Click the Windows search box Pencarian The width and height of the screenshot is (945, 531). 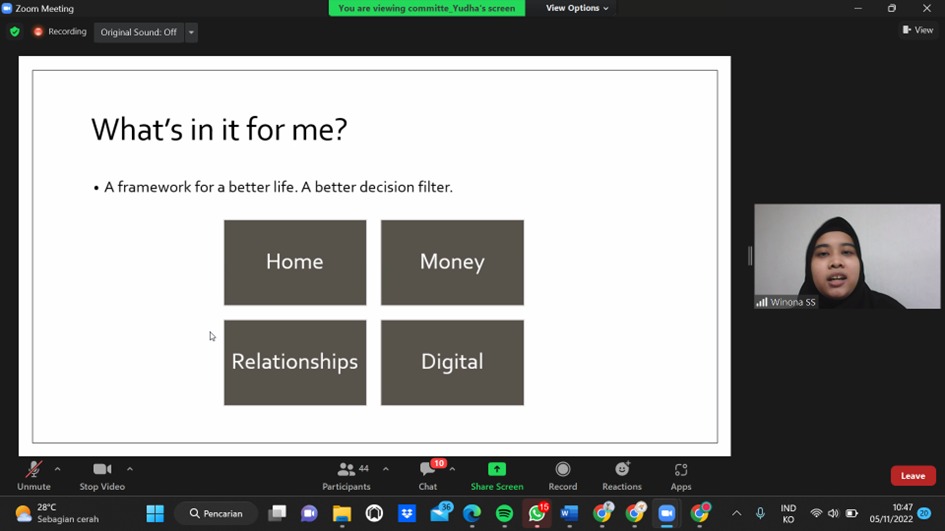point(216,513)
